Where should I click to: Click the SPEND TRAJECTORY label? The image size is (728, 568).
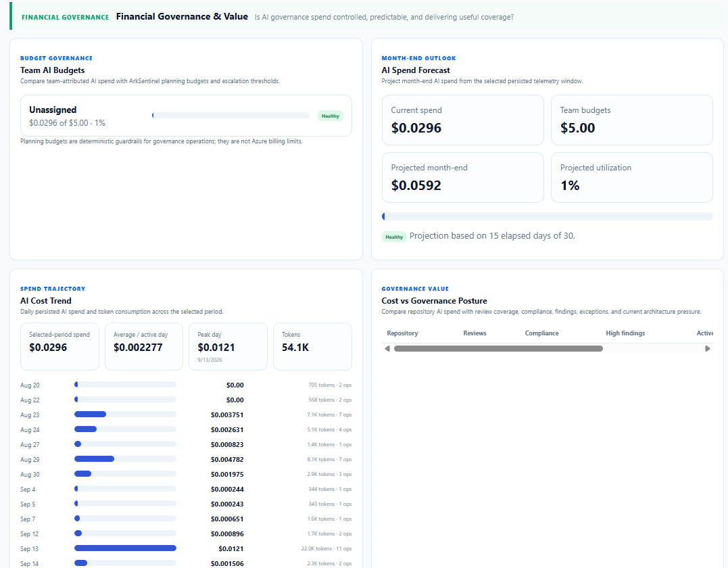point(53,289)
